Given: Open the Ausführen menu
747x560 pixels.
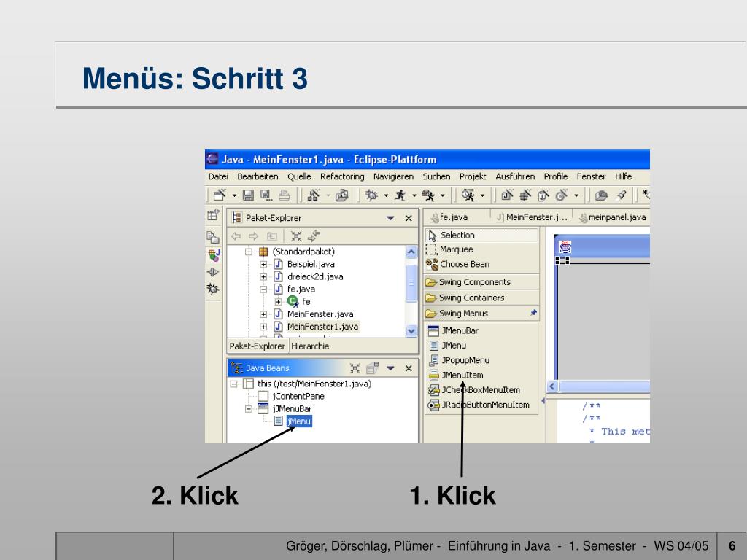Looking at the screenshot, I should pos(515,176).
